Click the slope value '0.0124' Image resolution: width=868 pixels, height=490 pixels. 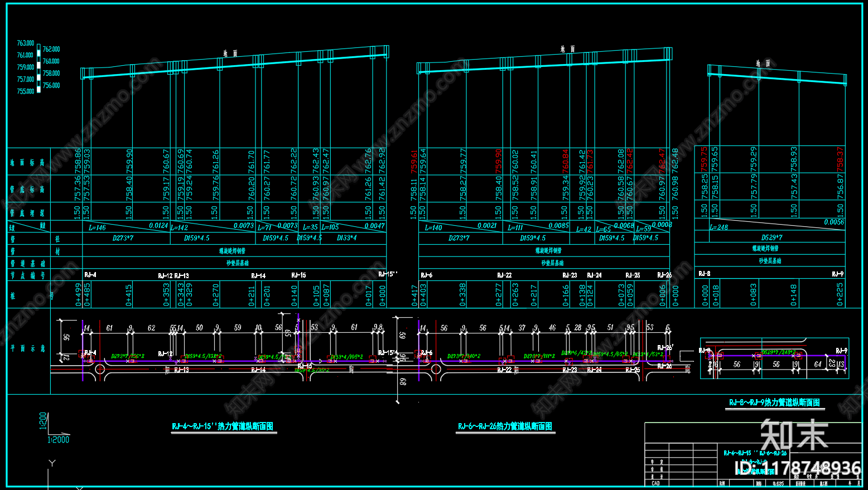tap(158, 226)
